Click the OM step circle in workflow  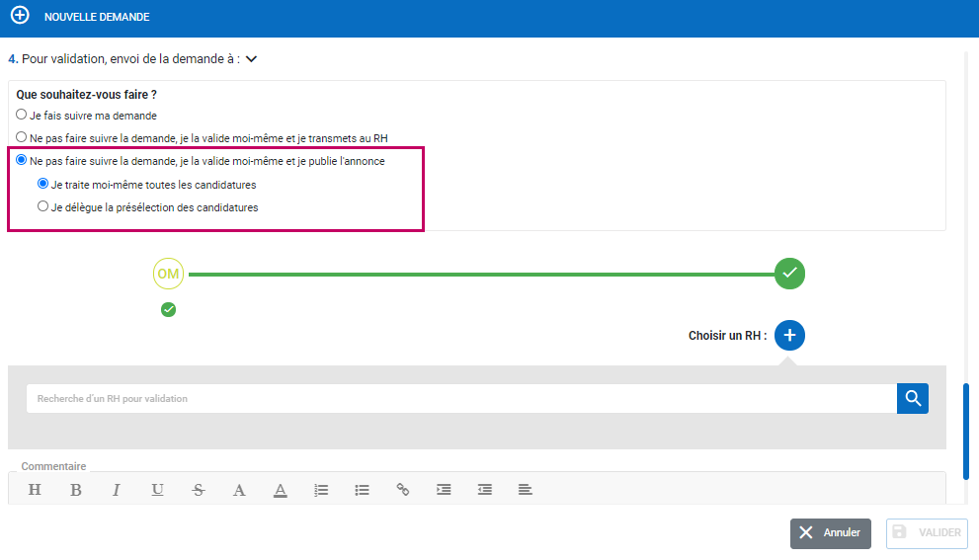(x=168, y=274)
